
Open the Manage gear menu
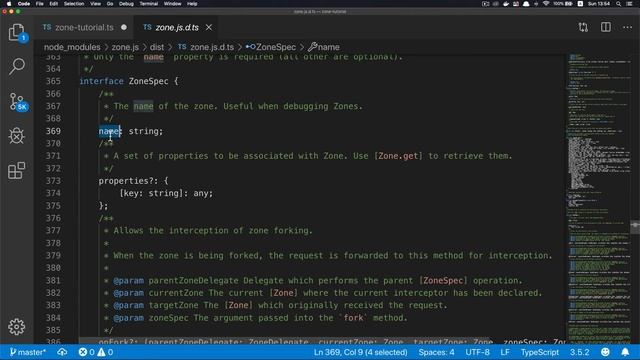[16, 327]
